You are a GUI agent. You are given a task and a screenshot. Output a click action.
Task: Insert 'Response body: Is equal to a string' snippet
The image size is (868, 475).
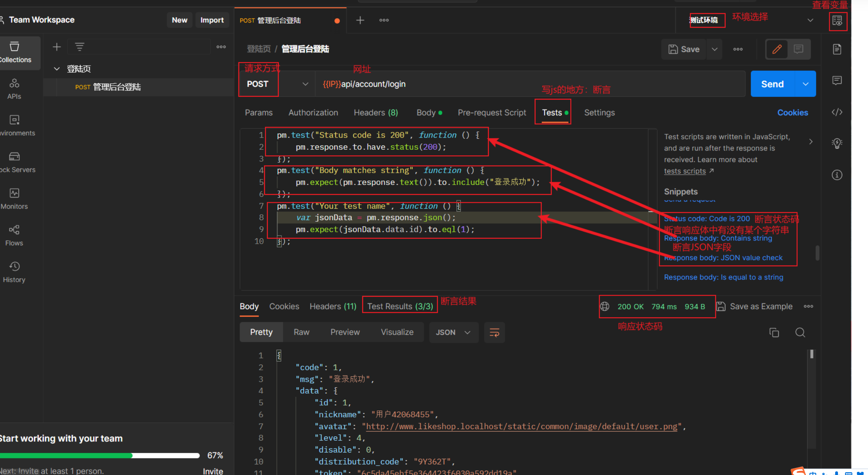[723, 277]
